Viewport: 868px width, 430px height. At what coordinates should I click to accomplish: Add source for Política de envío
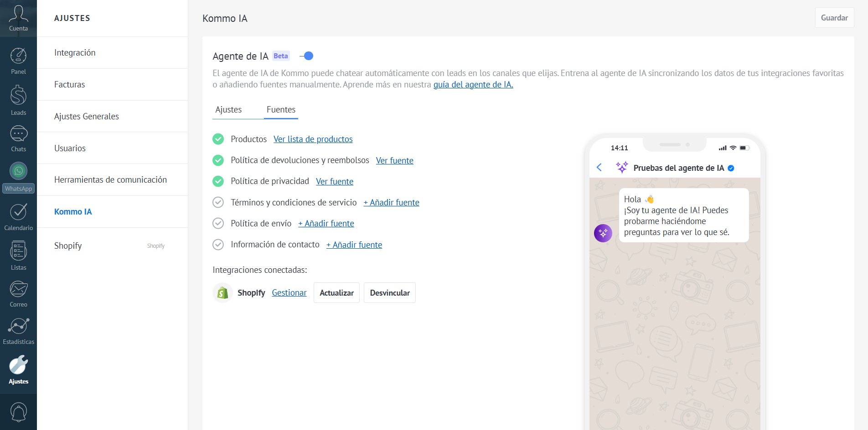[326, 223]
